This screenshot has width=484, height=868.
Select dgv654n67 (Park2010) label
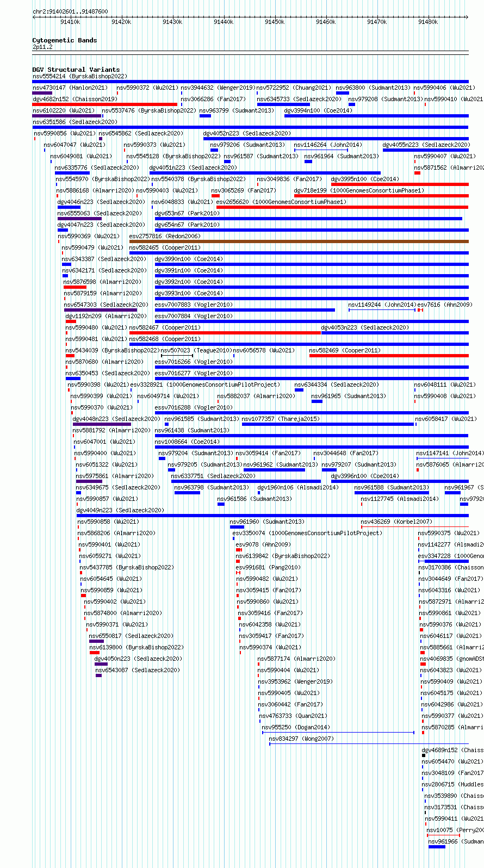point(187,225)
